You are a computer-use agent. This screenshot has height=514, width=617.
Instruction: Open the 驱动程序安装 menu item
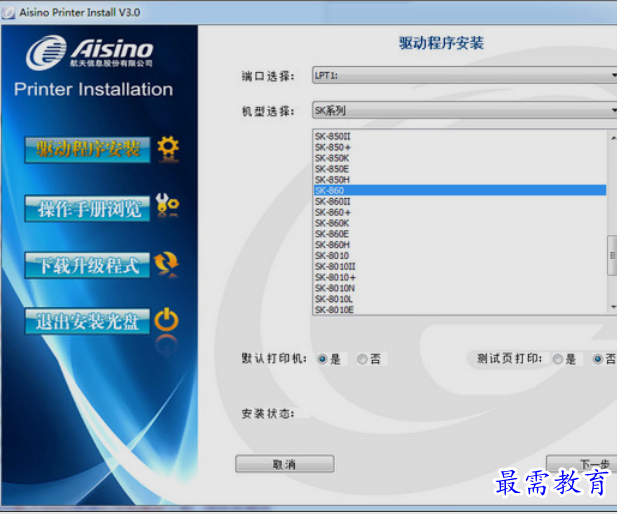[87, 150]
